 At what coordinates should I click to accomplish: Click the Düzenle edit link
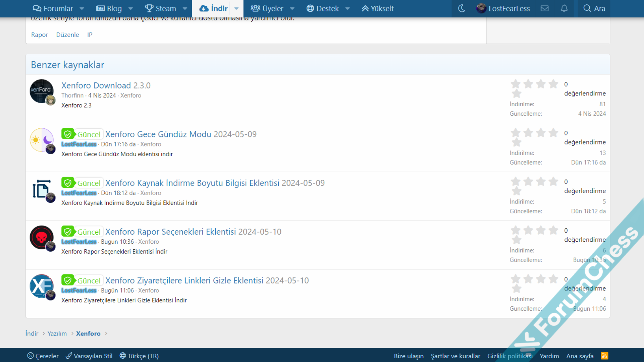pyautogui.click(x=67, y=35)
